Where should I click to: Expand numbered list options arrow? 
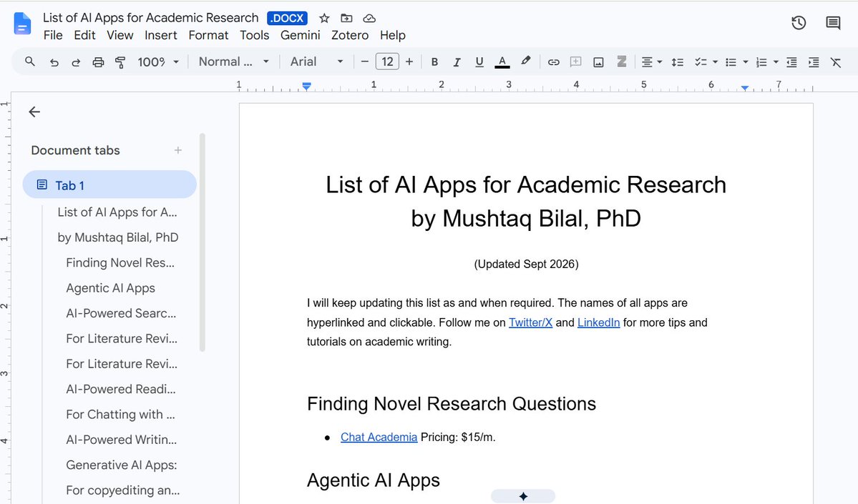coord(776,62)
